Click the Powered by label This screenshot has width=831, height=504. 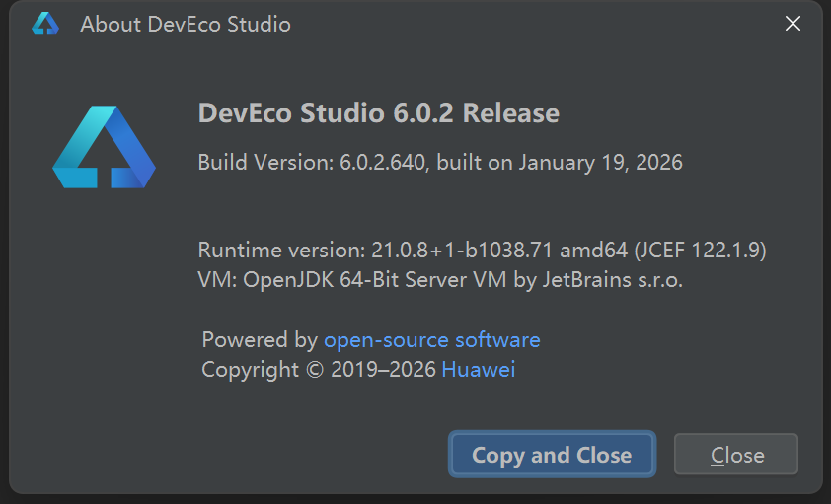pyautogui.click(x=259, y=340)
